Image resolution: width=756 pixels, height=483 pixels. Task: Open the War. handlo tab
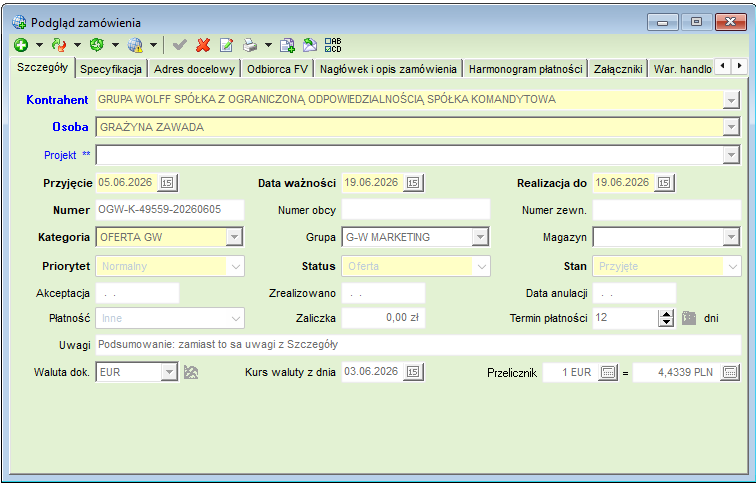682,69
